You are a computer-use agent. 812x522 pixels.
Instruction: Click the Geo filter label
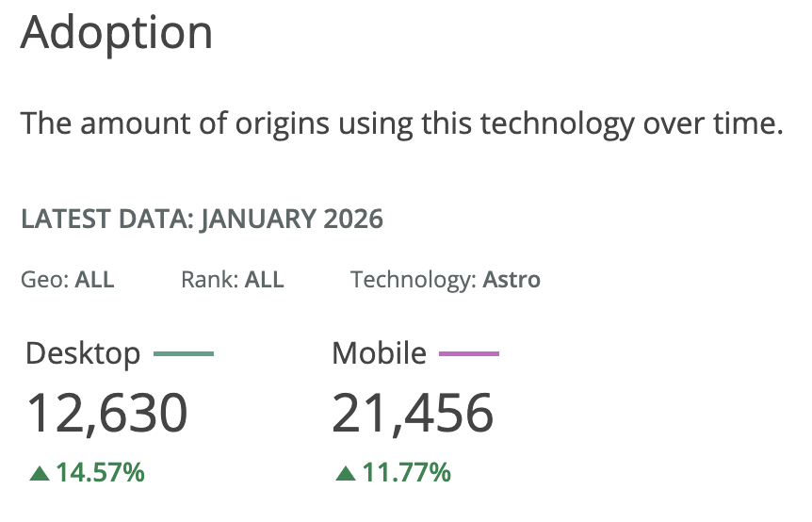[x=44, y=280]
